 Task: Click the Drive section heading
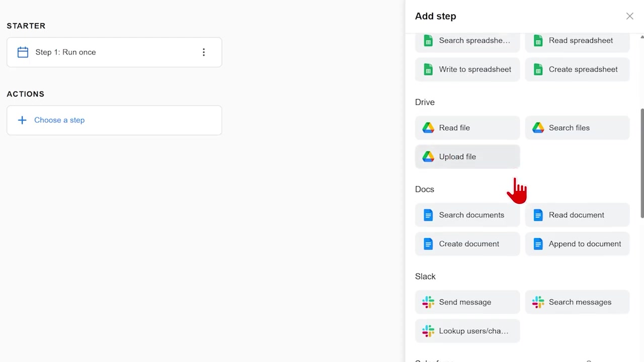coord(425,102)
